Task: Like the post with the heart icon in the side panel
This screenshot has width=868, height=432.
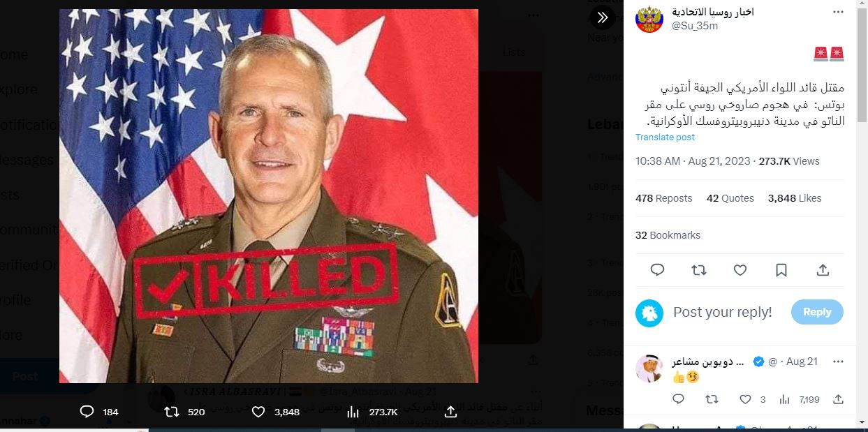Action: tap(740, 270)
